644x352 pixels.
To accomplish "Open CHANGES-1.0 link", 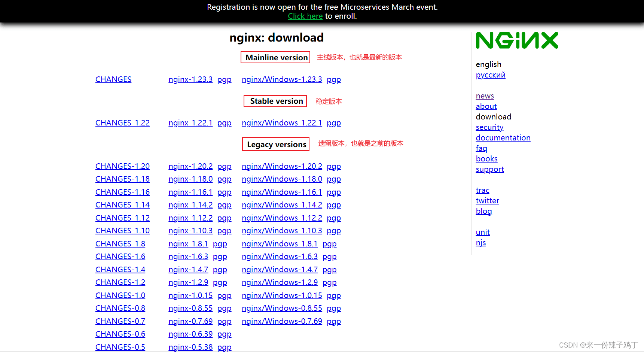I will pos(120,295).
